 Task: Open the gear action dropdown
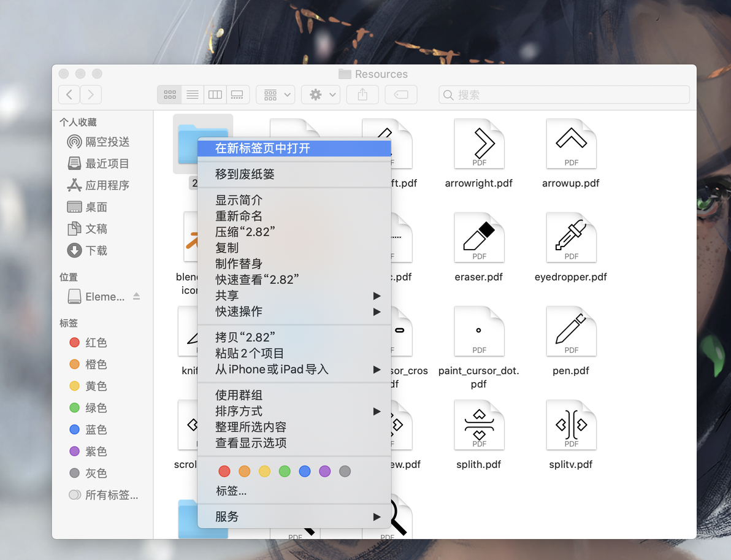(320, 94)
